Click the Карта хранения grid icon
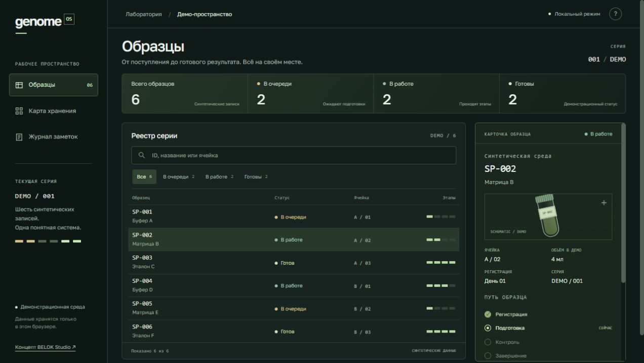This screenshot has height=363, width=644. [19, 111]
